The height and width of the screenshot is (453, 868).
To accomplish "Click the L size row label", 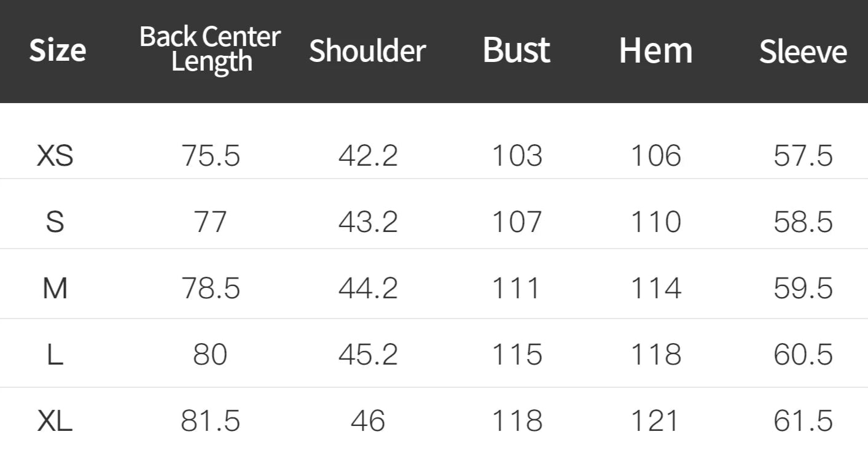I will [55, 355].
